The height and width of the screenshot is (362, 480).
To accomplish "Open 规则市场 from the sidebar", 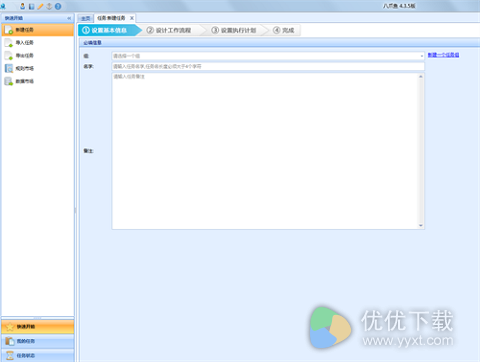I will [38, 68].
